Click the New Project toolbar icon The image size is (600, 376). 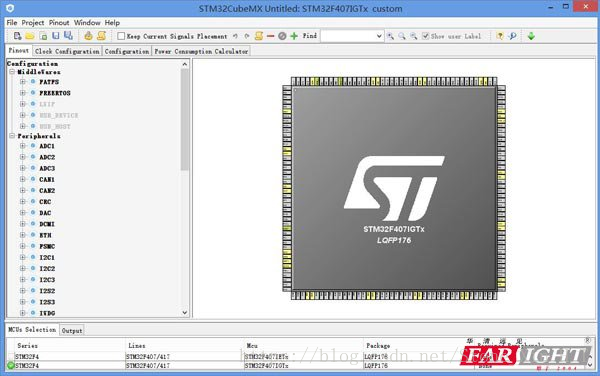point(17,36)
